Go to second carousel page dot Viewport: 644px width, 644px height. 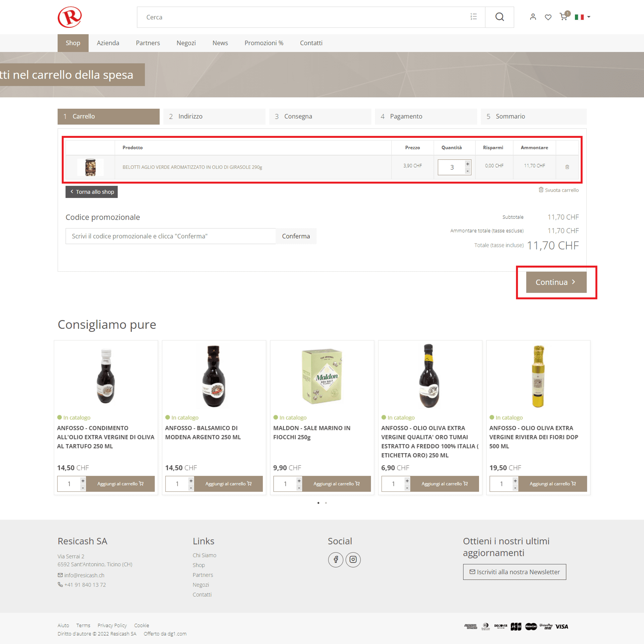(326, 503)
